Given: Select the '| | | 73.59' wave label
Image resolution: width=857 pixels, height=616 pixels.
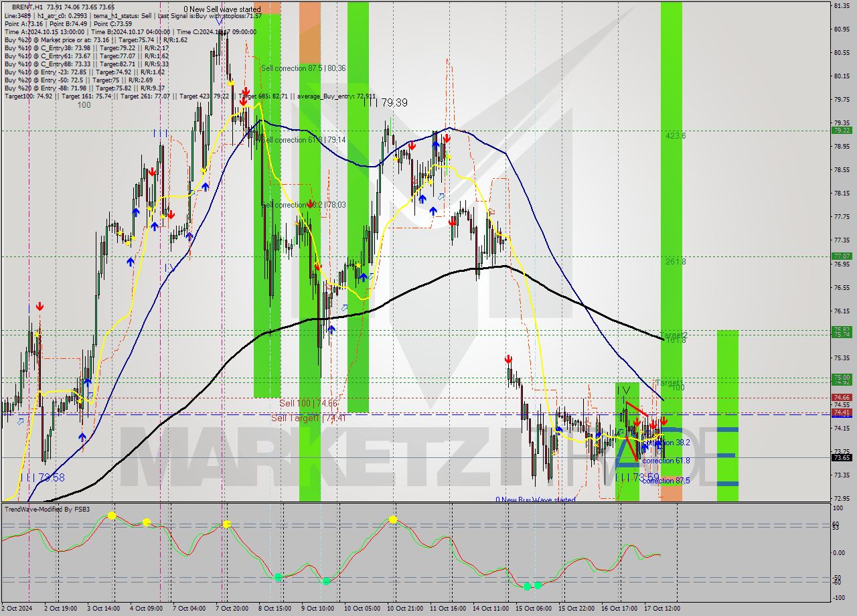Looking at the screenshot, I should pyautogui.click(x=637, y=477).
